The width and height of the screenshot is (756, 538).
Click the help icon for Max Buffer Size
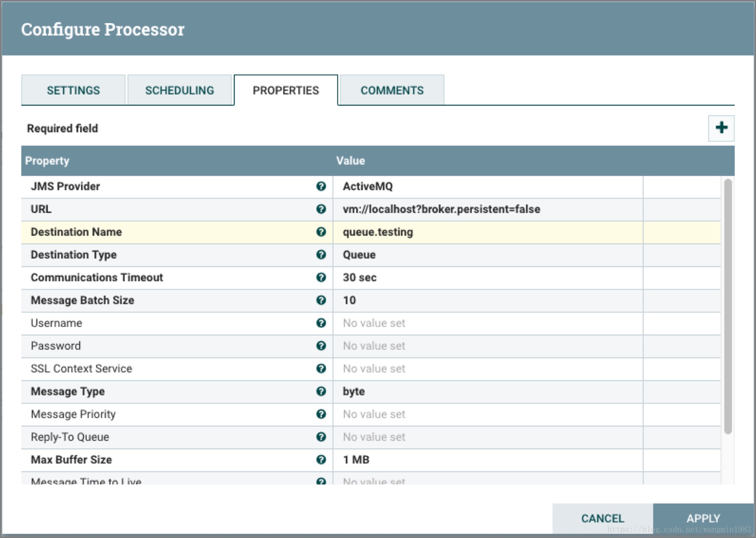coord(321,460)
